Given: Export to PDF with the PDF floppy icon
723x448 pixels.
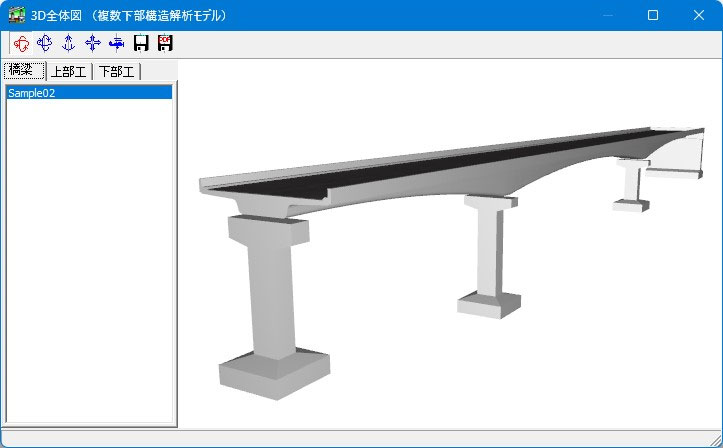Looking at the screenshot, I should pyautogui.click(x=165, y=43).
